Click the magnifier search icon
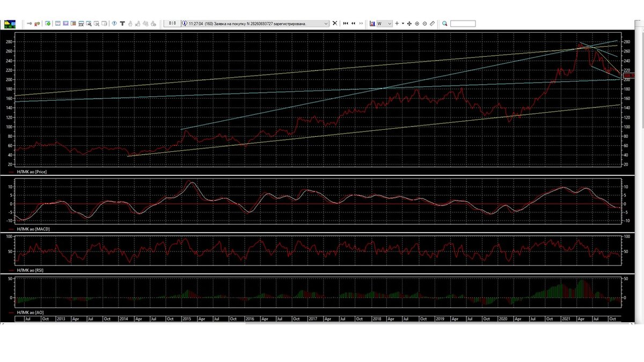This screenshot has width=644, height=362. [445, 24]
